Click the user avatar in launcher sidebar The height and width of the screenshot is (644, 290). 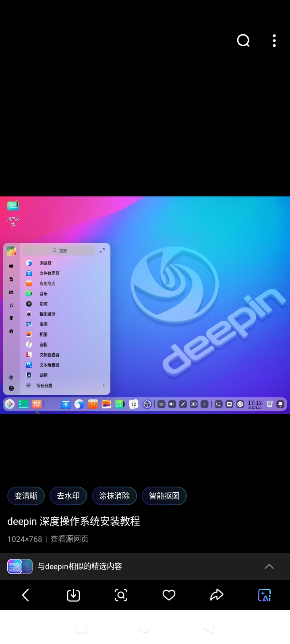pos(11,251)
